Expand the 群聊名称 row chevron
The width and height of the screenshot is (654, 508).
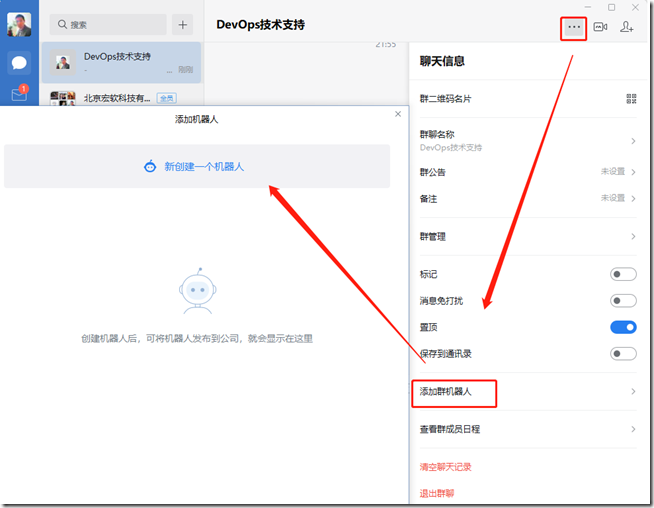tap(633, 141)
